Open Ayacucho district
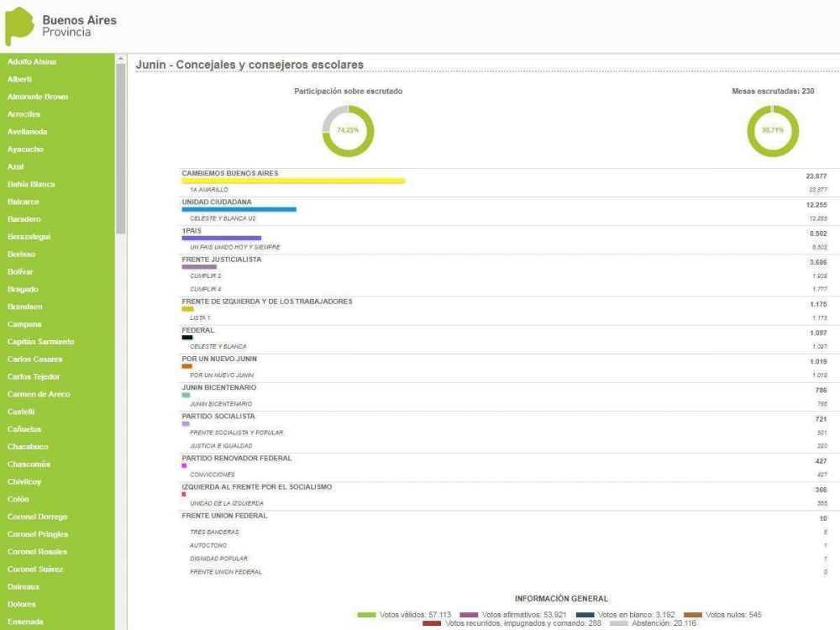 coord(25,150)
